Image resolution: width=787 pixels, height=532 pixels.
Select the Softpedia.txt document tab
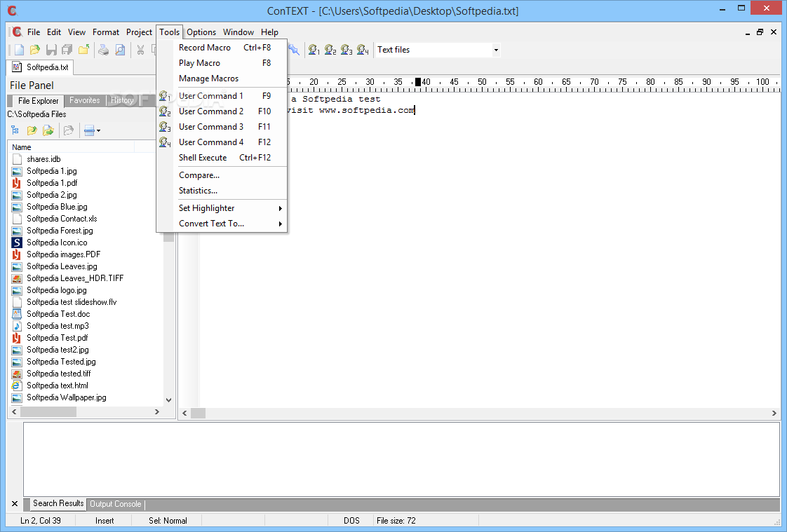click(40, 67)
